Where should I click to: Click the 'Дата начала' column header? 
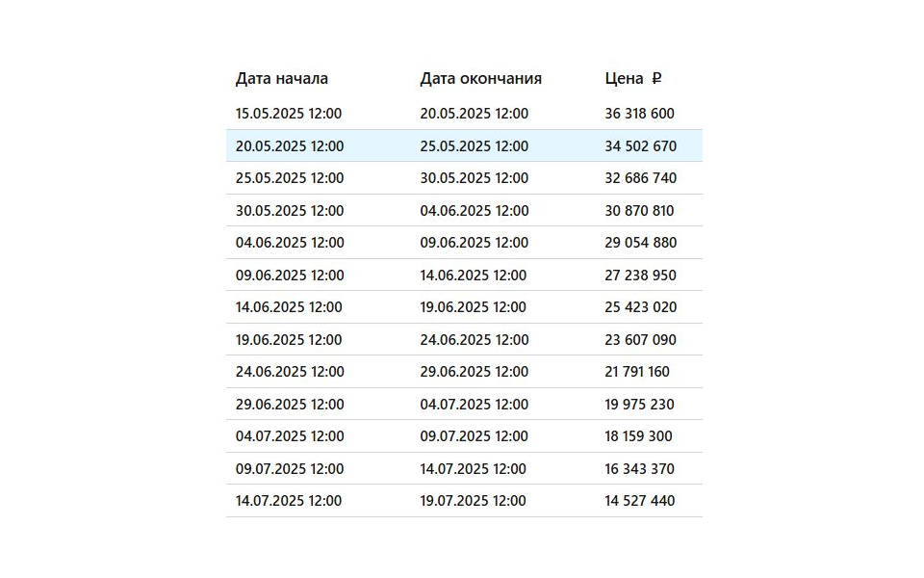[282, 78]
